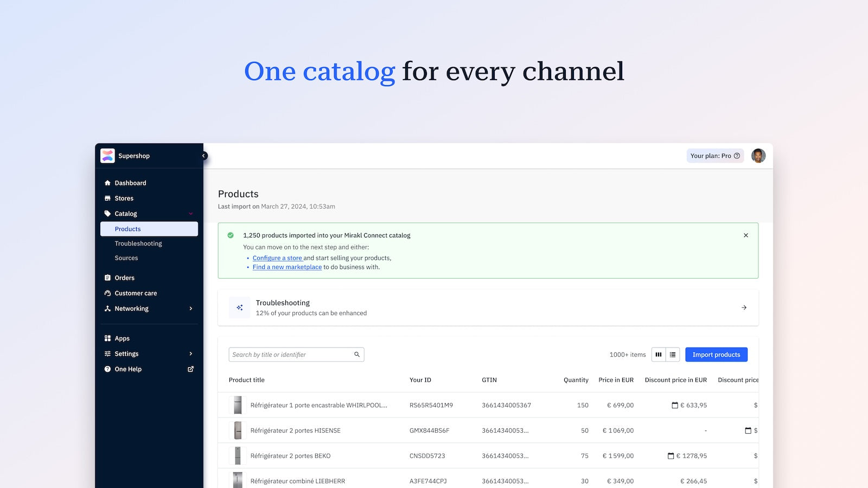Click the Customer care headset icon
This screenshot has width=868, height=488.
point(107,293)
